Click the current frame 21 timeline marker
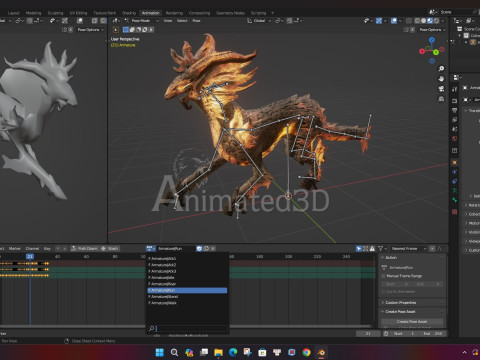 [x=30, y=257]
